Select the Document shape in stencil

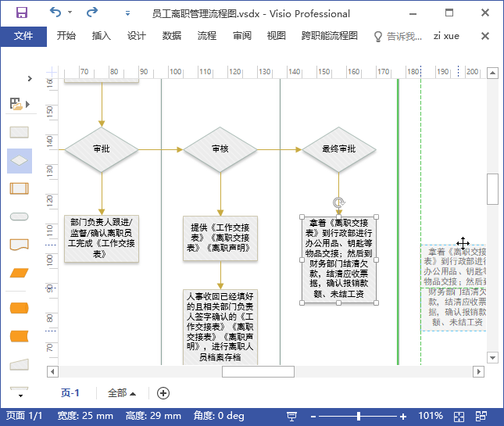[20, 245]
